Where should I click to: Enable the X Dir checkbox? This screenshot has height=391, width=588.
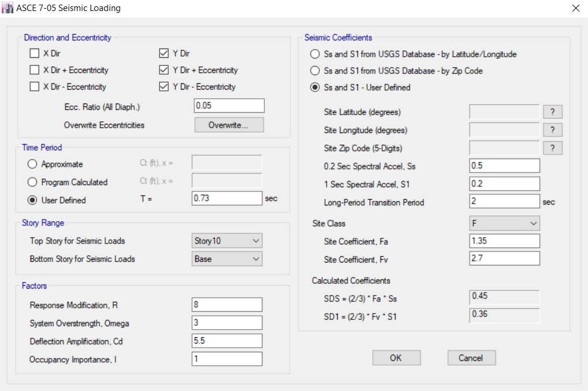[35, 54]
